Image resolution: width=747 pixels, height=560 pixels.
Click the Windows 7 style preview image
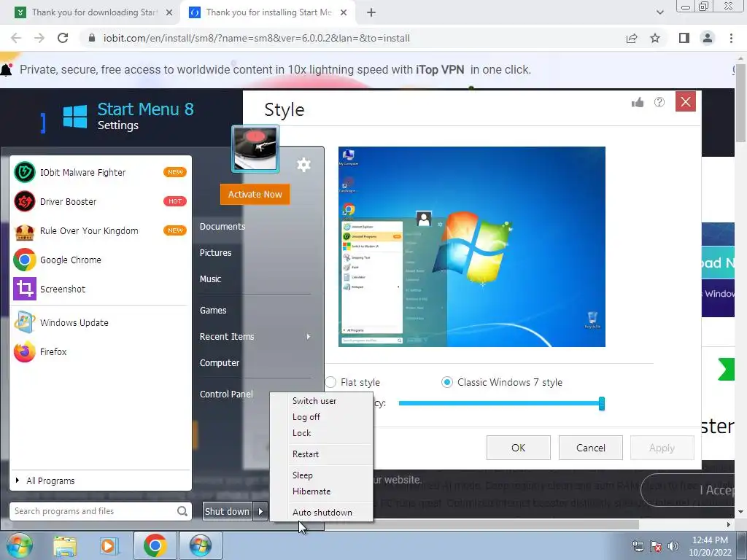click(x=472, y=246)
